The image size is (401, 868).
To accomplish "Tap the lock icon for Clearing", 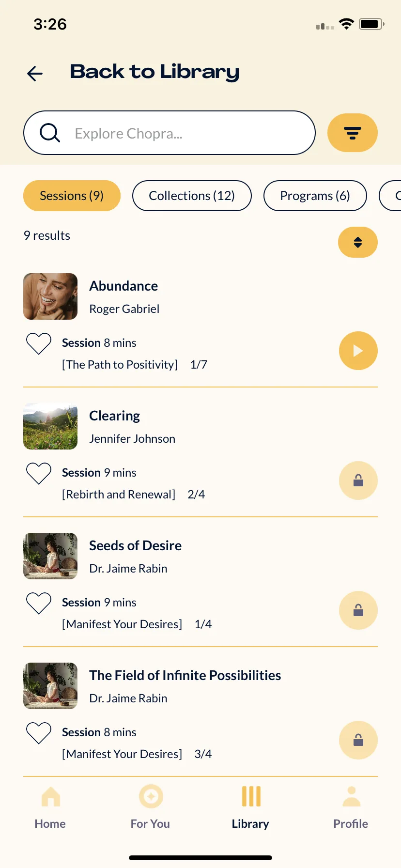I will point(358,480).
